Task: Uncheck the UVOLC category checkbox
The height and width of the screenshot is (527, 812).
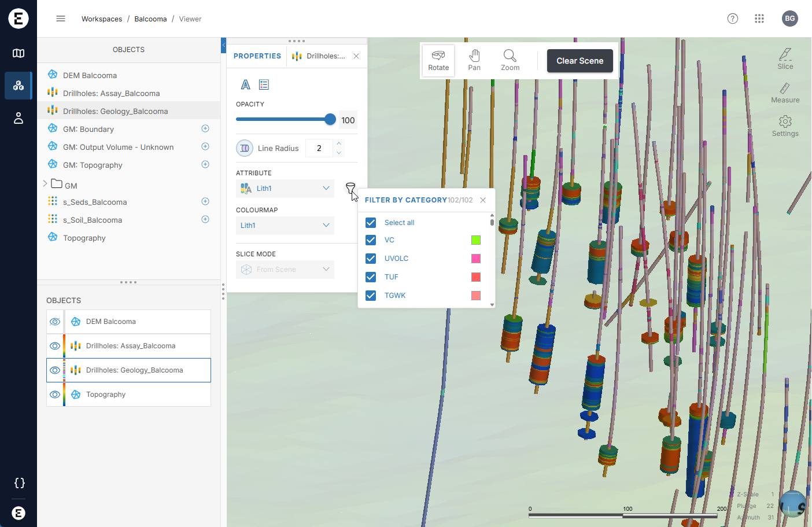Action: tap(371, 259)
